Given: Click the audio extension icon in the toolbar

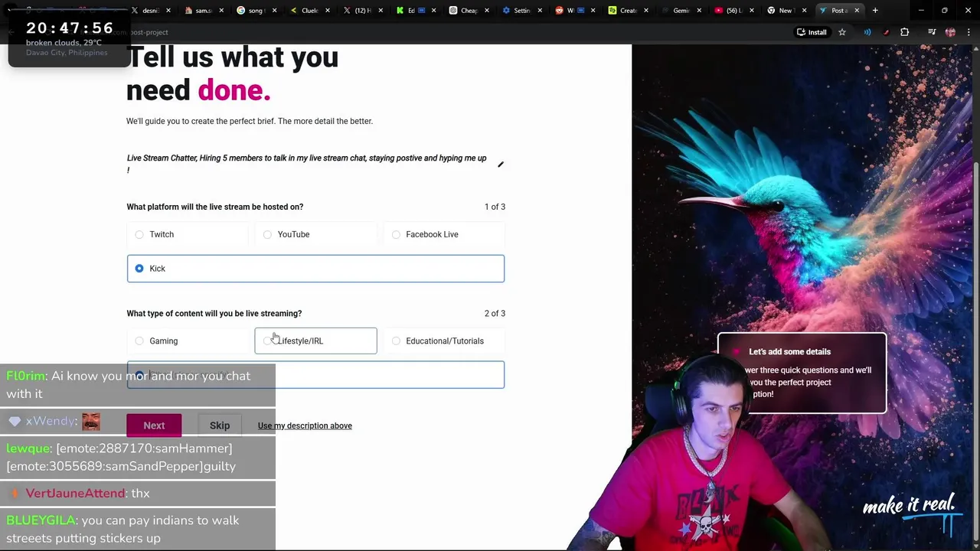Looking at the screenshot, I should click(x=867, y=32).
